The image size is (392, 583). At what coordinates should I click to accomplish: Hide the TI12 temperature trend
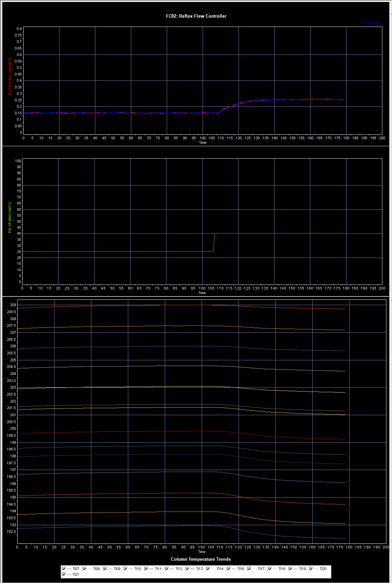167,569
